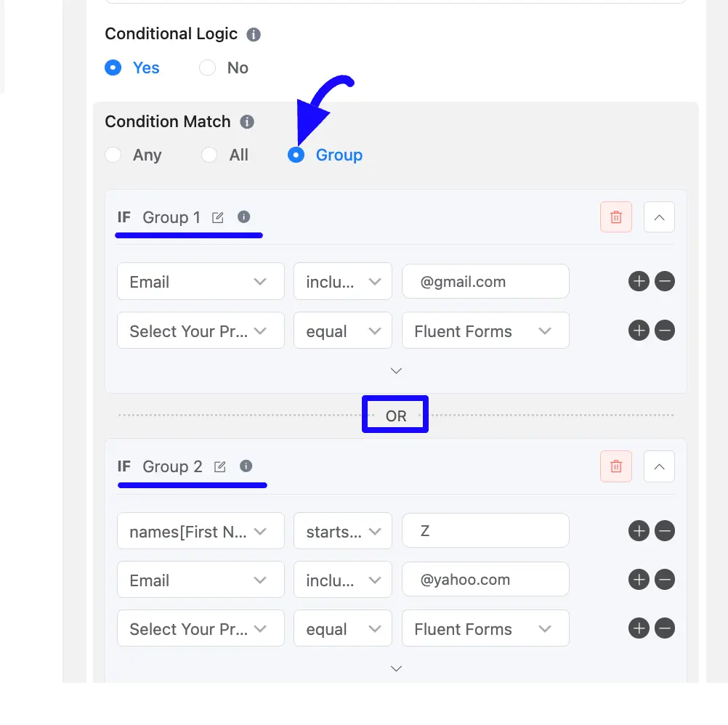Remove the @yahoo.com condition row
This screenshot has height=725, width=728.
click(664, 579)
